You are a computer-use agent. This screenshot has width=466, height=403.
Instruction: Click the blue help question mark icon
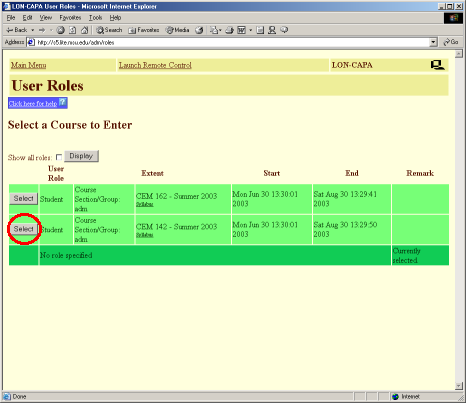pos(63,102)
